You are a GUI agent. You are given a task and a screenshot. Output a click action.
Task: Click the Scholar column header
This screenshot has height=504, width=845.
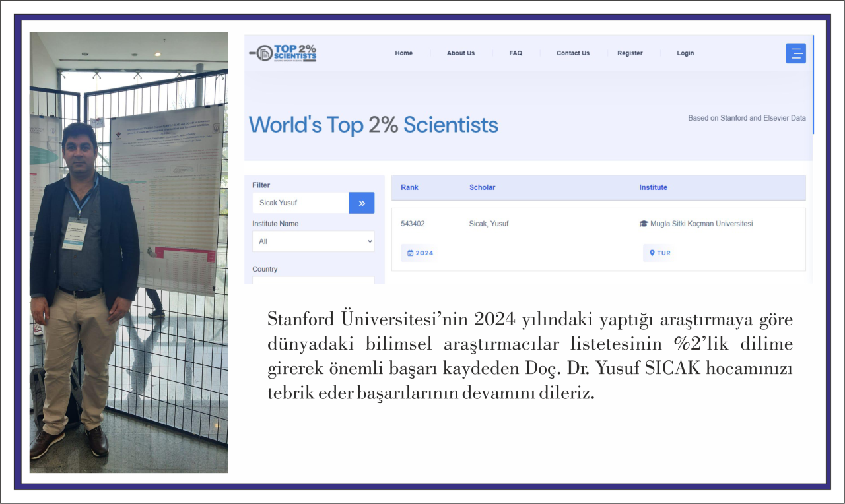click(482, 187)
